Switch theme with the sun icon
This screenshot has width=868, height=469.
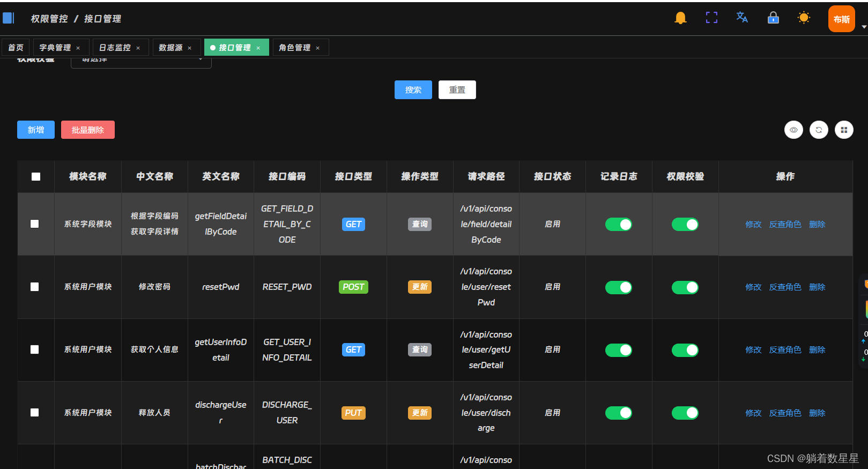point(804,18)
